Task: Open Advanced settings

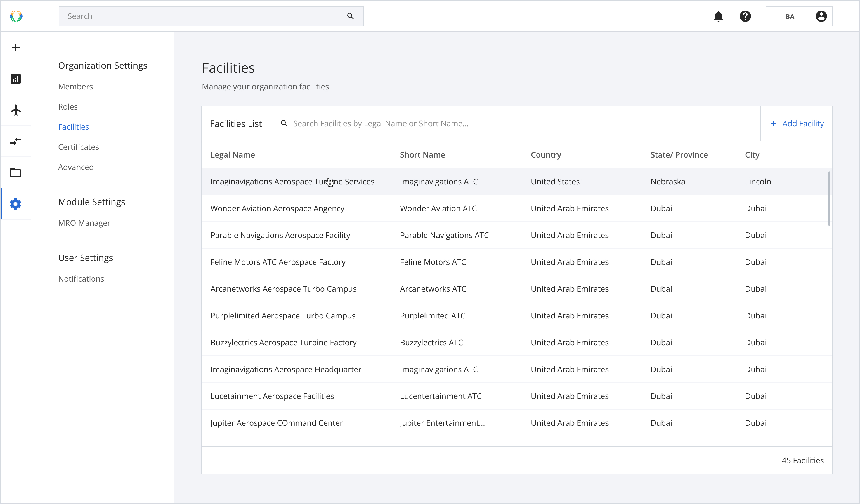Action: (76, 167)
